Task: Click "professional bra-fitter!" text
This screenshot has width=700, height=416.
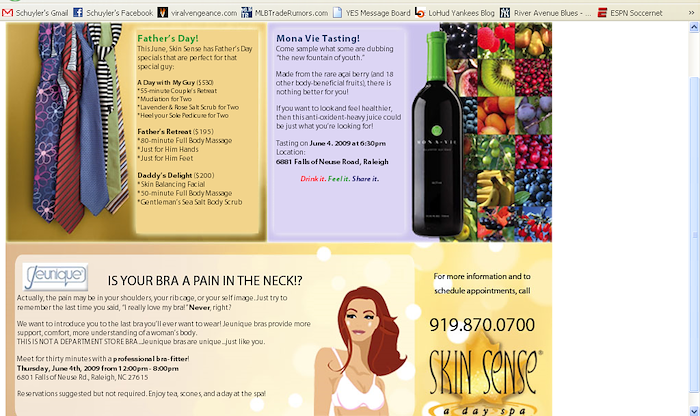Action: pos(151,358)
